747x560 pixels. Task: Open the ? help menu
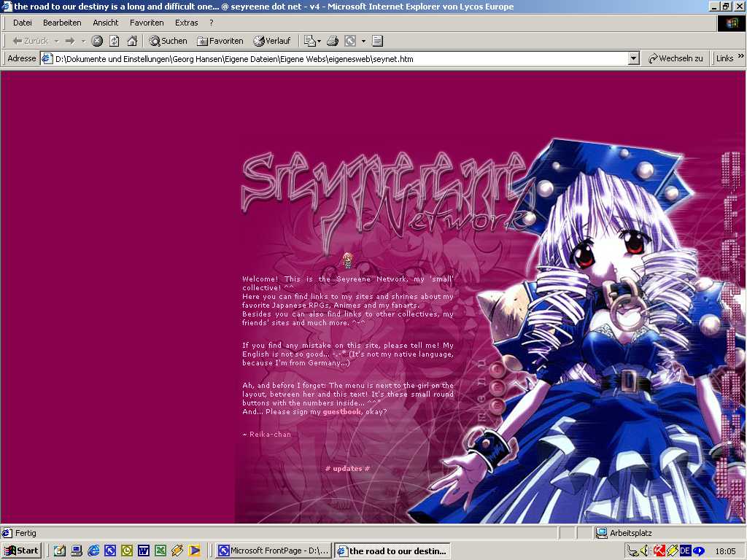[x=212, y=23]
